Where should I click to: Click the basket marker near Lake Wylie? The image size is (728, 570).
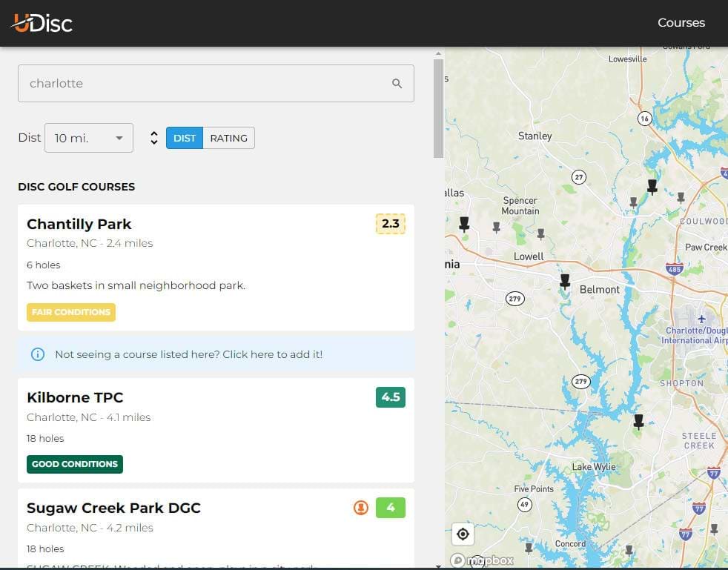click(638, 421)
